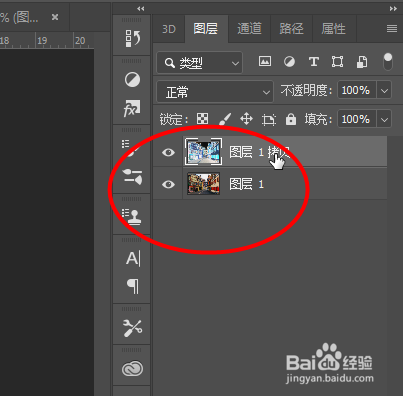Filter layers by shape layers icon

[337, 62]
